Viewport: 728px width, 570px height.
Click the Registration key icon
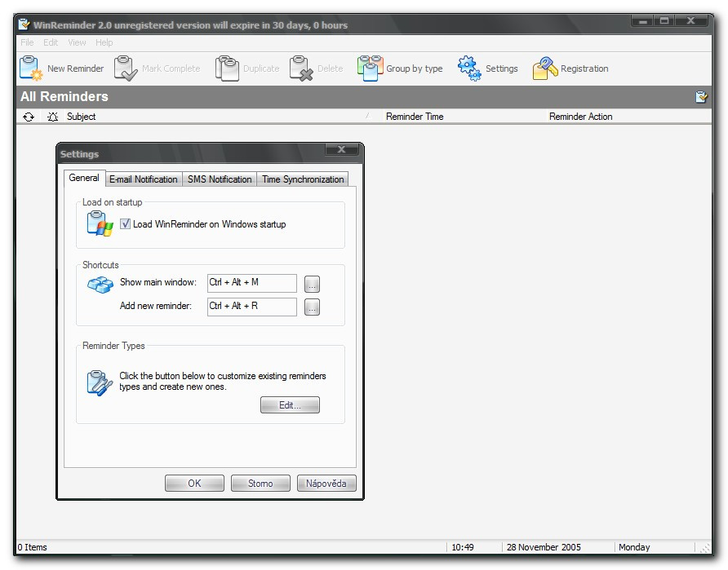pyautogui.click(x=545, y=68)
